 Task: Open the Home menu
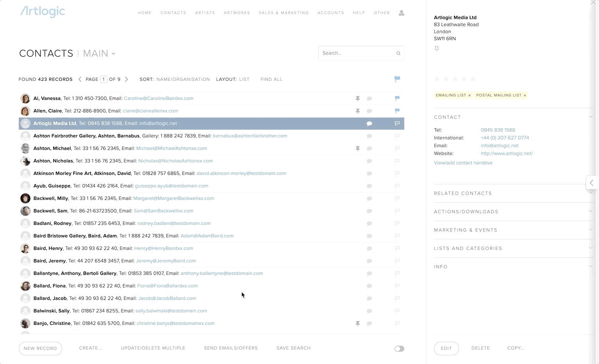pos(145,13)
